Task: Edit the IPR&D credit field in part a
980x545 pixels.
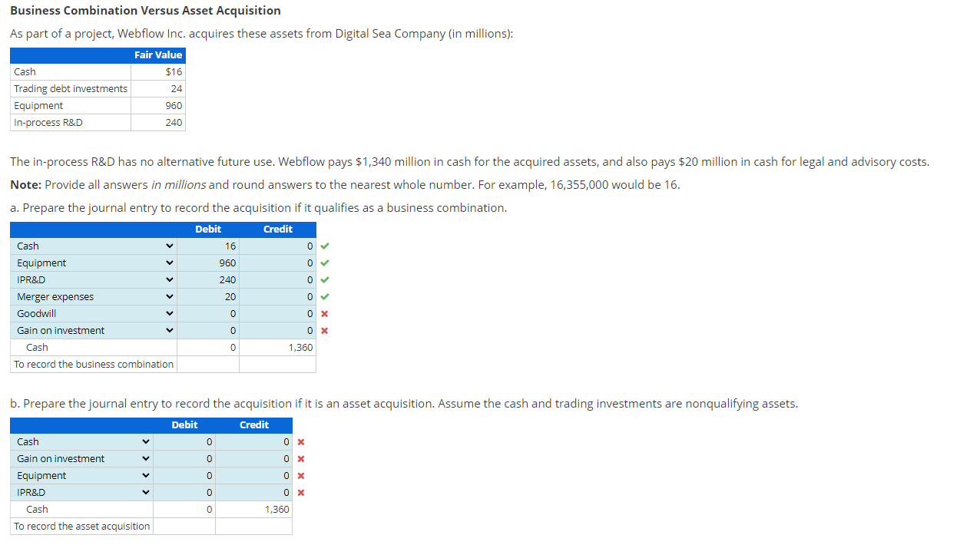Action: [x=277, y=280]
